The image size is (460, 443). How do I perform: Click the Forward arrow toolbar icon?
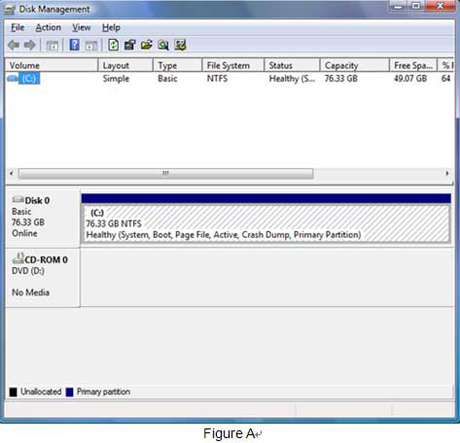pos(30,45)
